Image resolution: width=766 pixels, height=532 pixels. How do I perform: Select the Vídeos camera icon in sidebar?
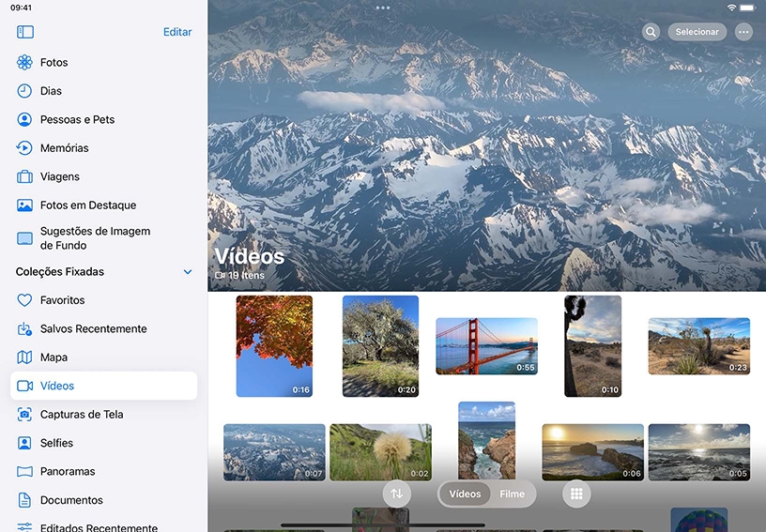tap(24, 386)
